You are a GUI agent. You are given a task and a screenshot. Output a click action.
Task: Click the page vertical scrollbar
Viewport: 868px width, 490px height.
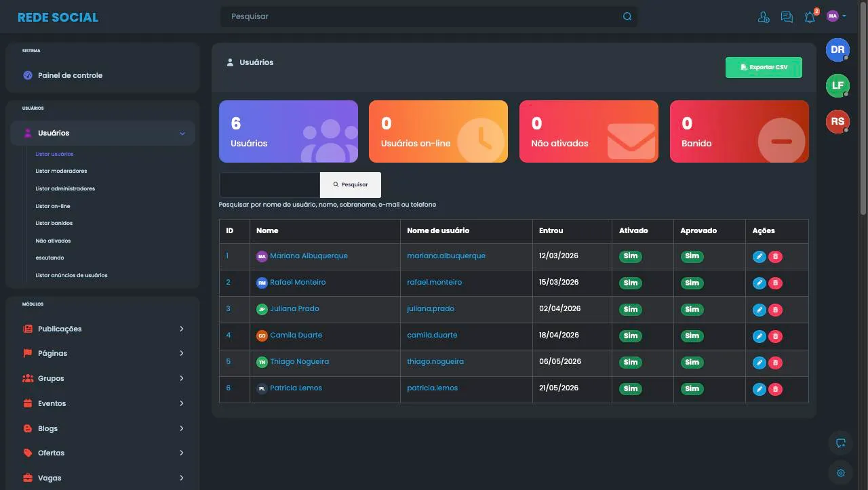pyautogui.click(x=863, y=108)
